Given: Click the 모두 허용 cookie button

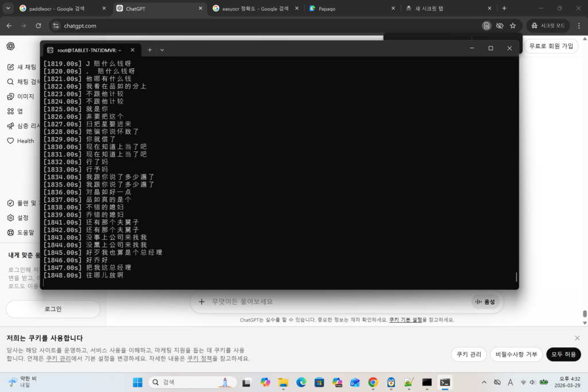Looking at the screenshot, I should pos(563,354).
